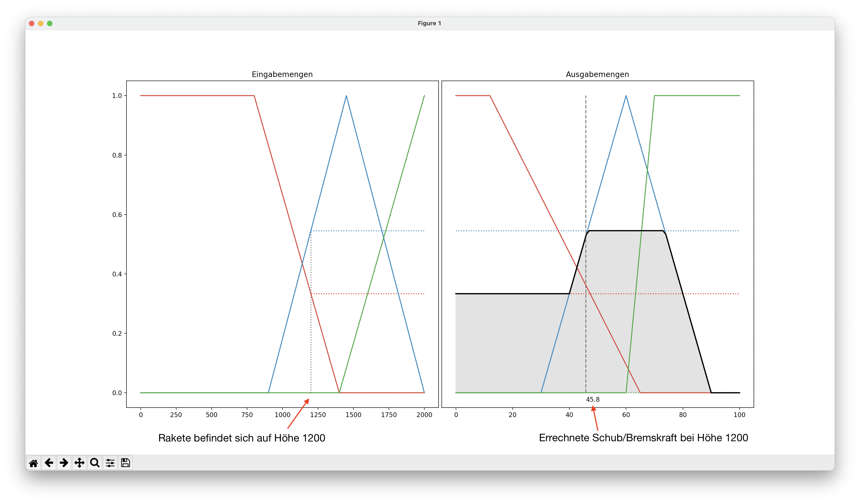Click the red close window button

tap(32, 23)
